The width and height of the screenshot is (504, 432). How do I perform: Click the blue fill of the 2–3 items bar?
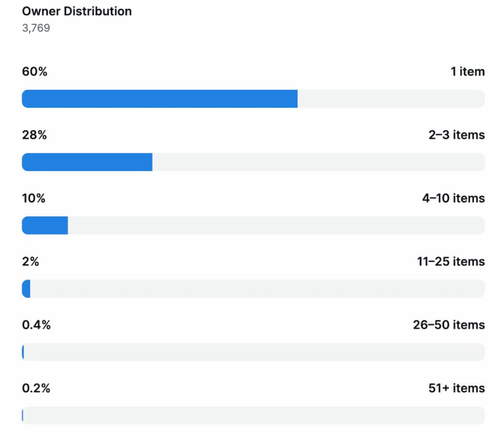click(87, 162)
